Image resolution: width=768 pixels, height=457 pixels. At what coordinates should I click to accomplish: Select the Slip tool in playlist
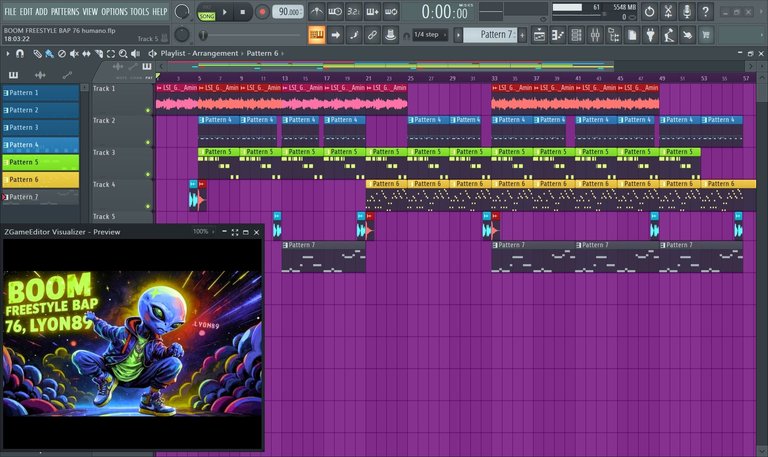pyautogui.click(x=86, y=53)
